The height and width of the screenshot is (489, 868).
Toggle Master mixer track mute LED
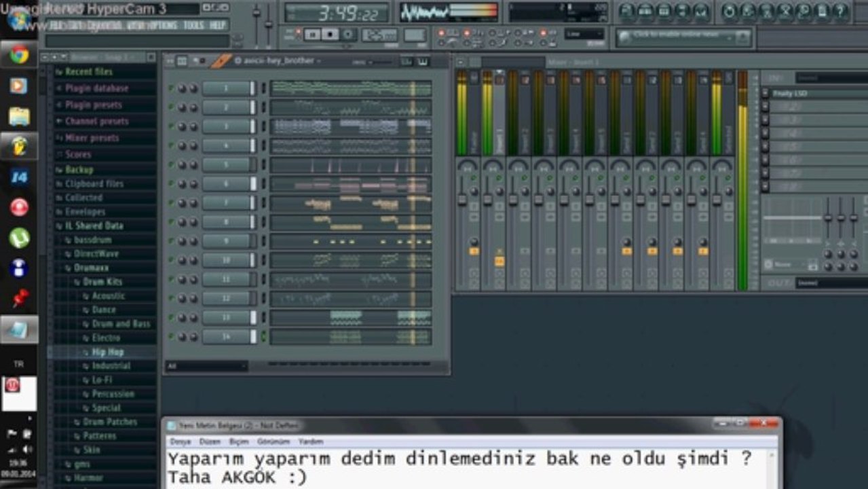coord(474,178)
